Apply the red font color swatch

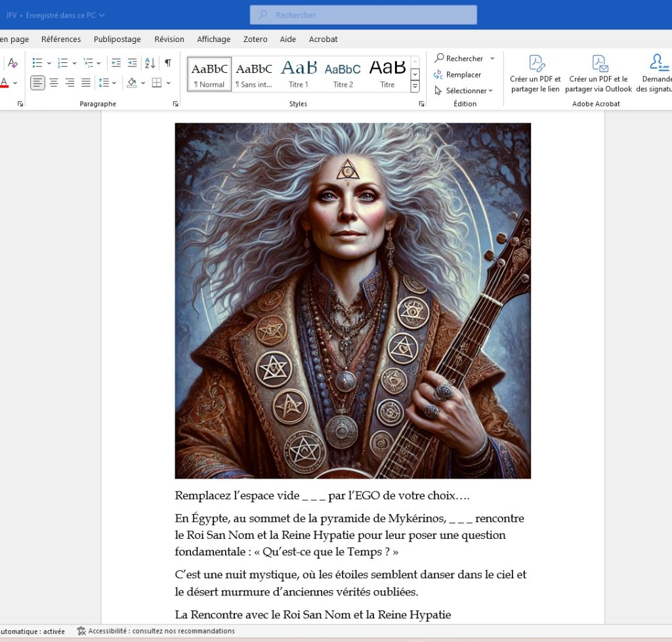tap(4, 83)
